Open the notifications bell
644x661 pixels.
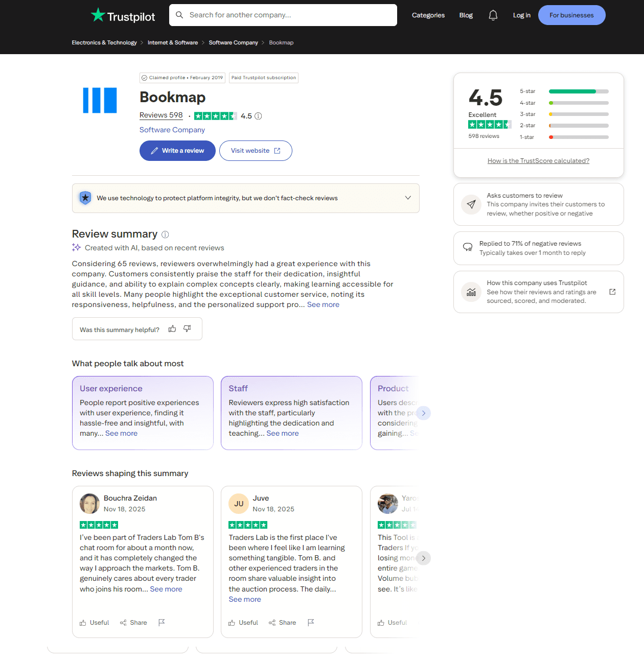tap(493, 15)
